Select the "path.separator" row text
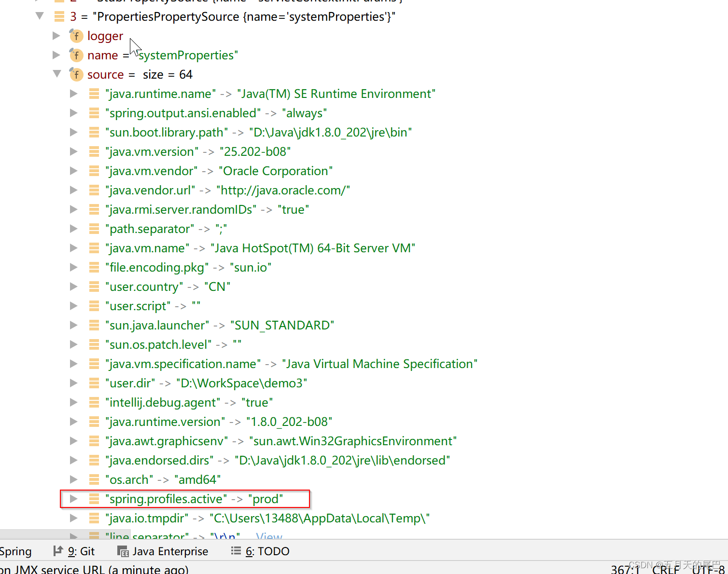728x574 pixels. [x=166, y=229]
